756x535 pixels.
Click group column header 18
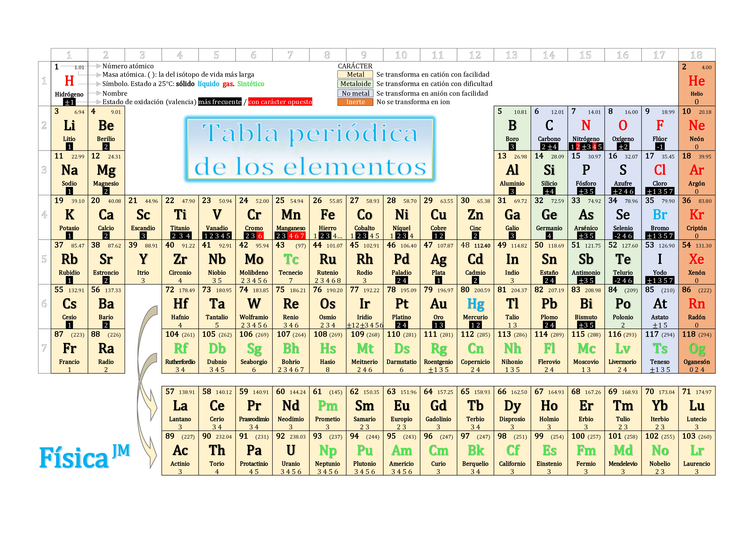click(x=697, y=55)
